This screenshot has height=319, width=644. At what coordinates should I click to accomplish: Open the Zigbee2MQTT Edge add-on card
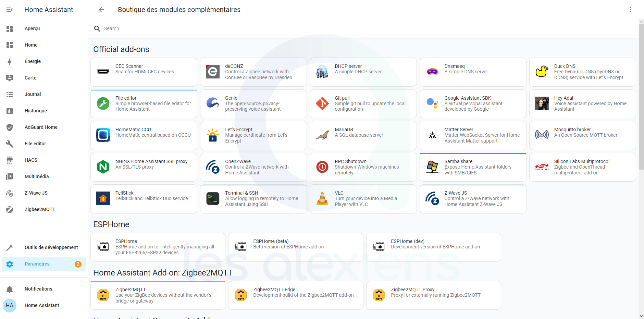click(x=296, y=295)
